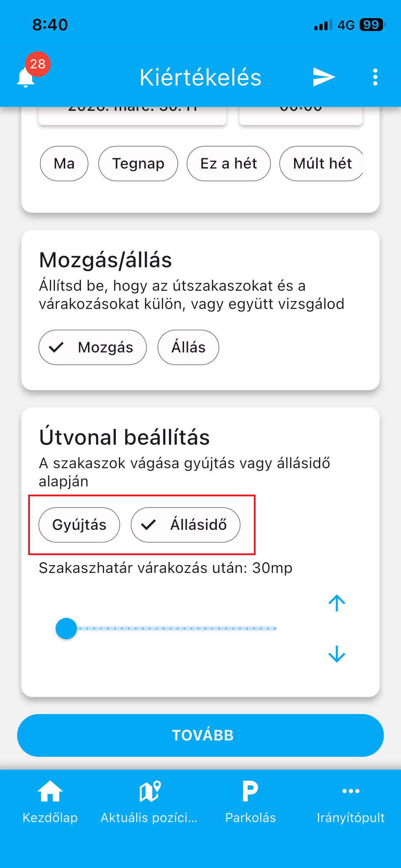Select the Múlt hét range chip
Viewport: 401px width, 868px height.
[x=322, y=164]
